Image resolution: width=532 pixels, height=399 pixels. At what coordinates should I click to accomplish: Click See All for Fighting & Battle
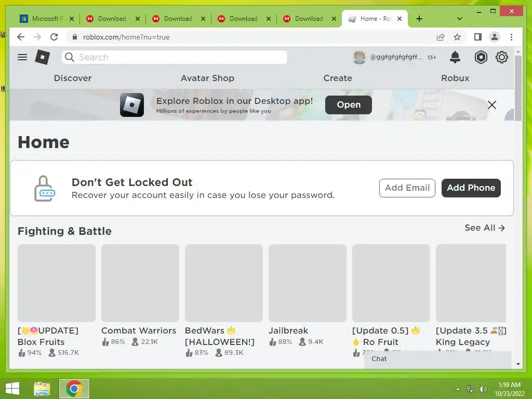click(x=485, y=228)
